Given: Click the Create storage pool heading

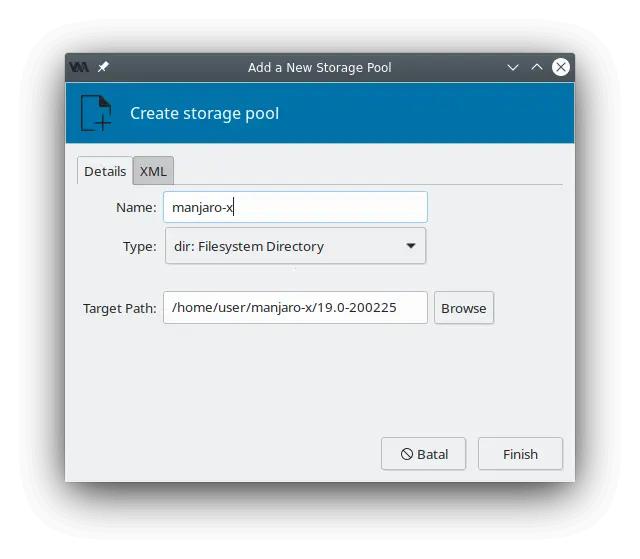Looking at the screenshot, I should click(x=204, y=113).
